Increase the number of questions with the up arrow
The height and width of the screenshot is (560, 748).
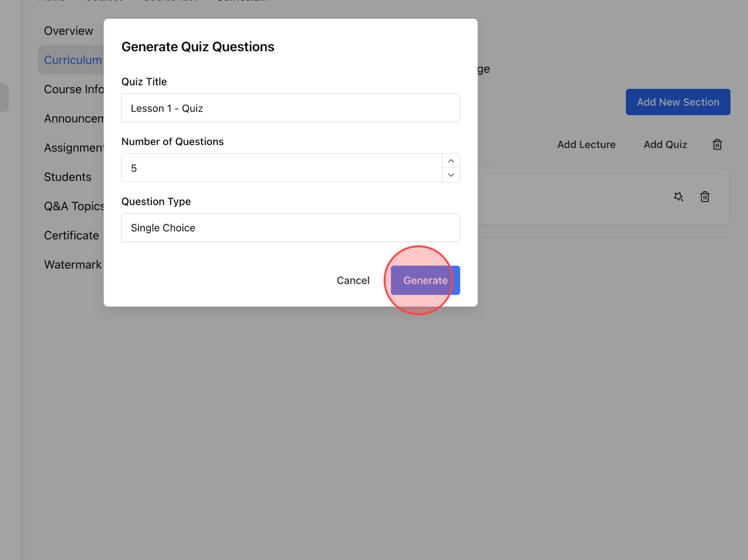point(451,161)
